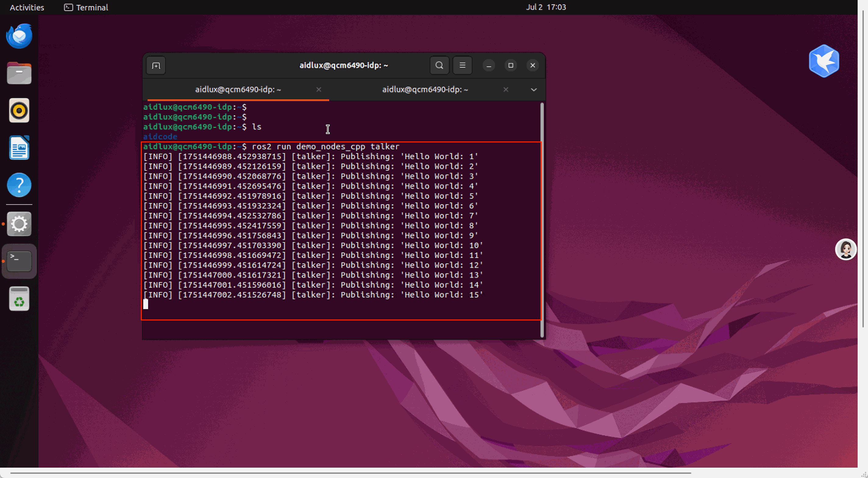Click the 'ros2 run demo_nodes_cpp talker' command line
The width and height of the screenshot is (868, 478).
(271, 147)
